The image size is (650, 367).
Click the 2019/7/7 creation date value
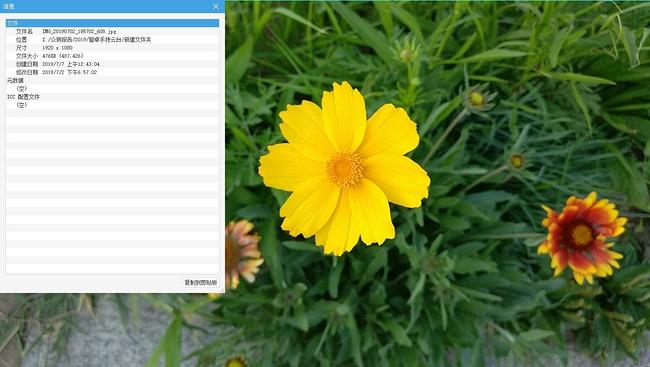(71, 64)
